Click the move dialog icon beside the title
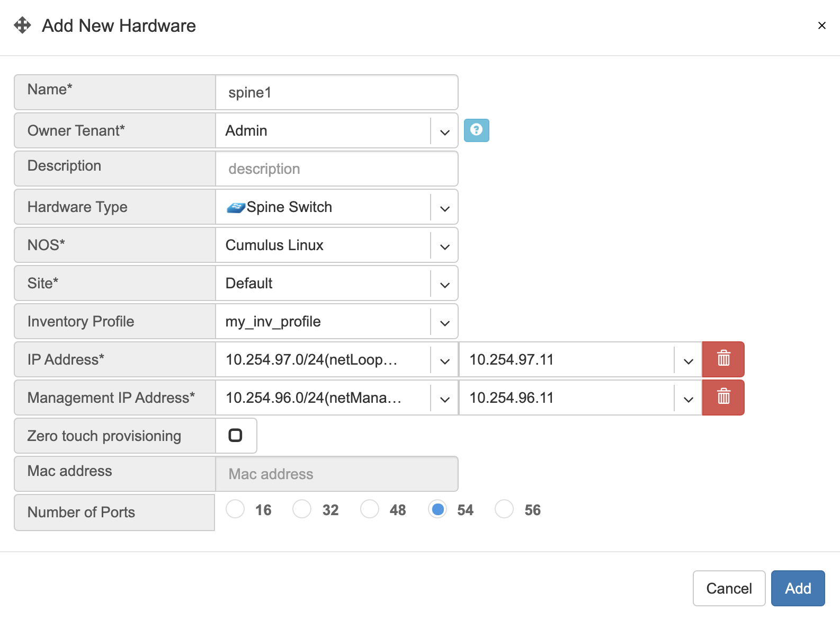This screenshot has height=618, width=840. [22, 25]
